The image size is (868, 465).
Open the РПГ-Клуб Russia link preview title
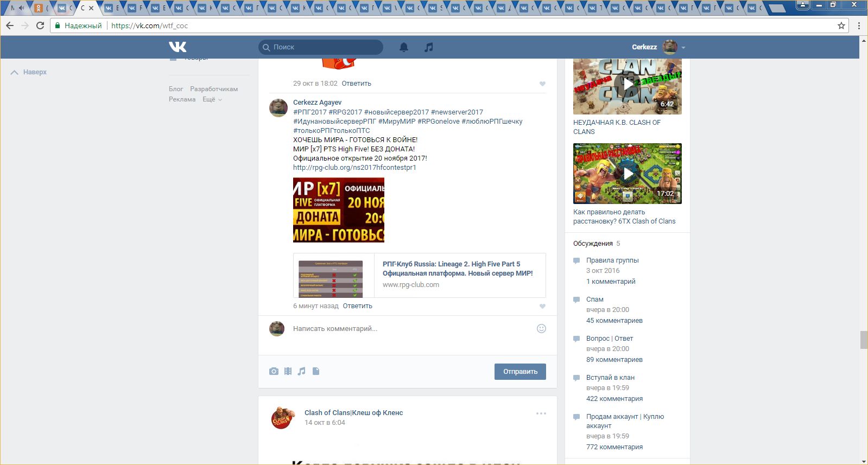tap(458, 269)
